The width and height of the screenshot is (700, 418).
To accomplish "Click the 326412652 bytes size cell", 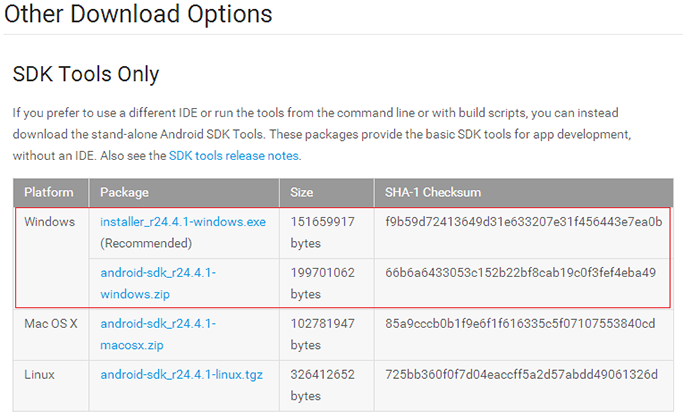I will pyautogui.click(x=322, y=385).
